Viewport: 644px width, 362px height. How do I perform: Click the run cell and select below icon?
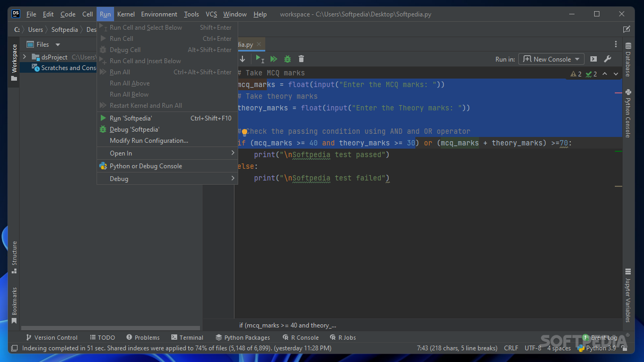click(x=260, y=59)
